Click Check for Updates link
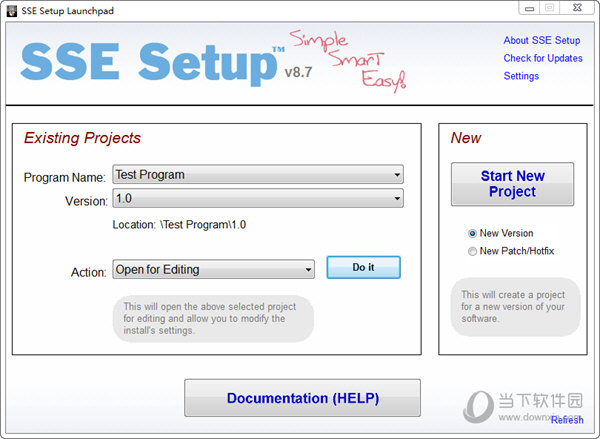This screenshot has width=600, height=439. (543, 58)
